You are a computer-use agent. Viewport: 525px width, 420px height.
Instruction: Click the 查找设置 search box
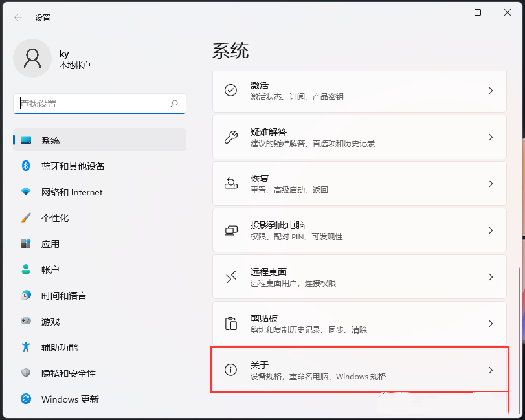click(99, 104)
